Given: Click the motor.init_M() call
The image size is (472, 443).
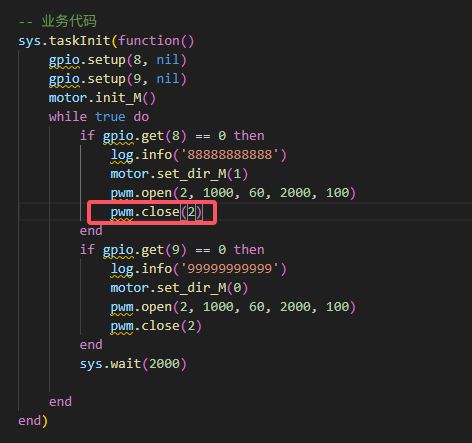Looking at the screenshot, I should [x=102, y=98].
